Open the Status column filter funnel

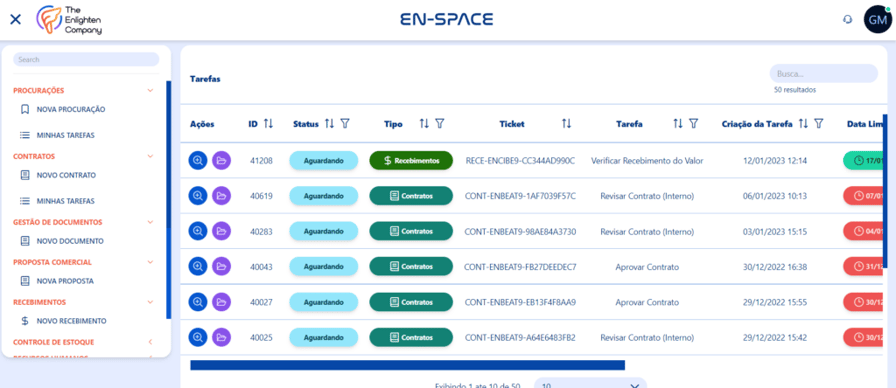345,123
